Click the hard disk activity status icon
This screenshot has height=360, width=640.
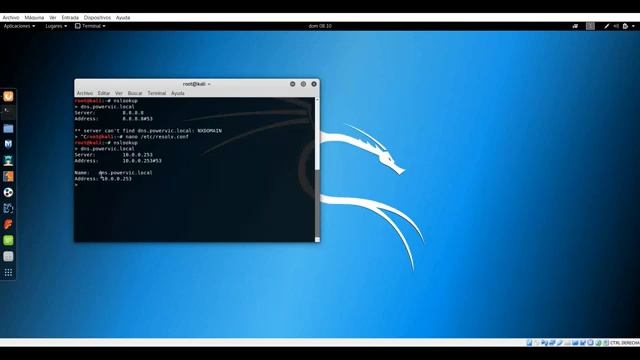[x=529, y=343]
